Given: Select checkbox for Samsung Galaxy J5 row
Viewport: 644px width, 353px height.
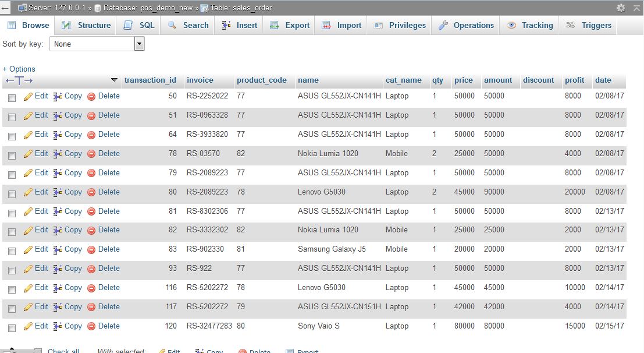Looking at the screenshot, I should click(12, 251).
